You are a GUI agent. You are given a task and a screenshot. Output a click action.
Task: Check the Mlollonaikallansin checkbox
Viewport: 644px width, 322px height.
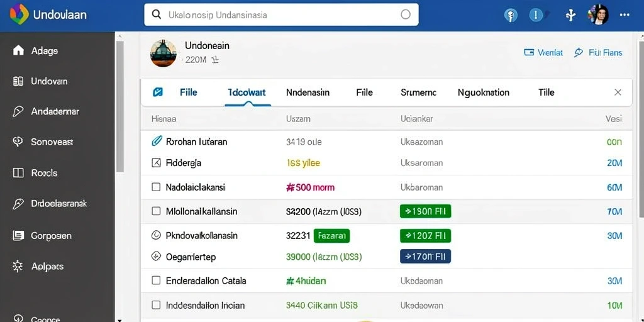point(156,211)
